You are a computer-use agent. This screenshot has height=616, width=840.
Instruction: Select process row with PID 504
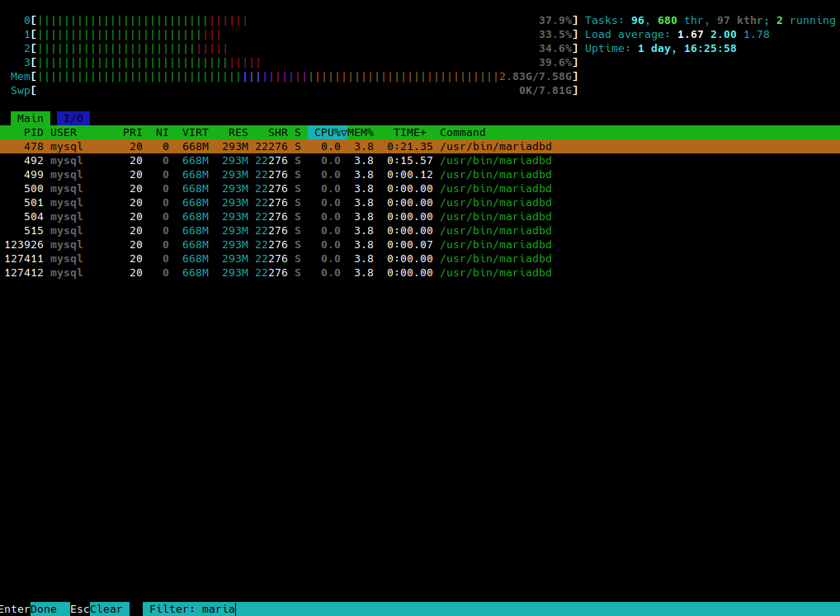click(x=420, y=216)
